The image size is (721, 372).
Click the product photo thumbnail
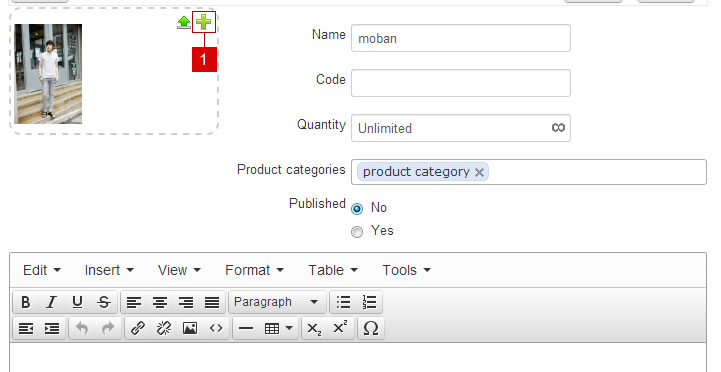(x=48, y=74)
